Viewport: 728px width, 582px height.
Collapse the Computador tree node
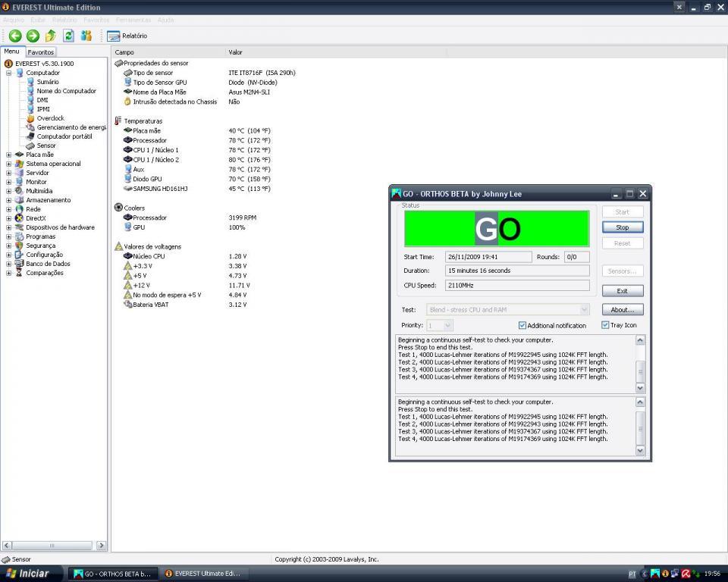point(8,73)
